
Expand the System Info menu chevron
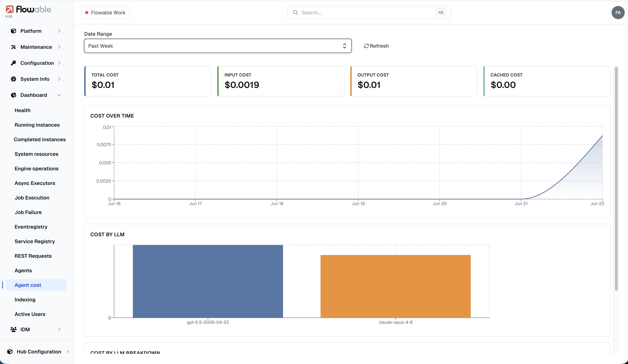pyautogui.click(x=59, y=79)
